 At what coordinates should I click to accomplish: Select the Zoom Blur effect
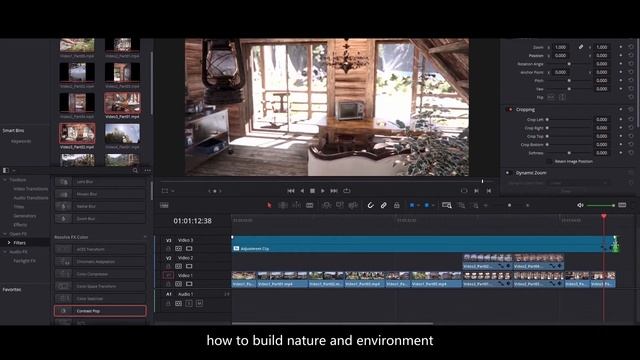[100, 219]
